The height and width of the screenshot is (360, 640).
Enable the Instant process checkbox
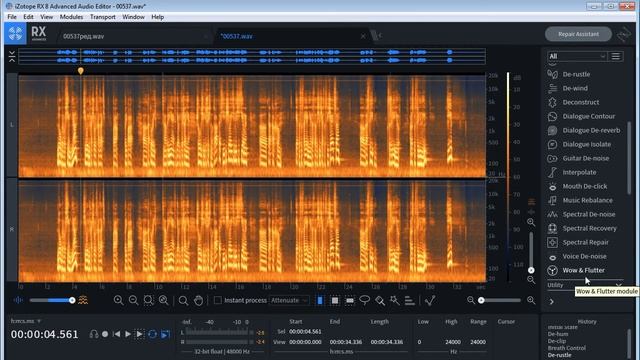[218, 300]
